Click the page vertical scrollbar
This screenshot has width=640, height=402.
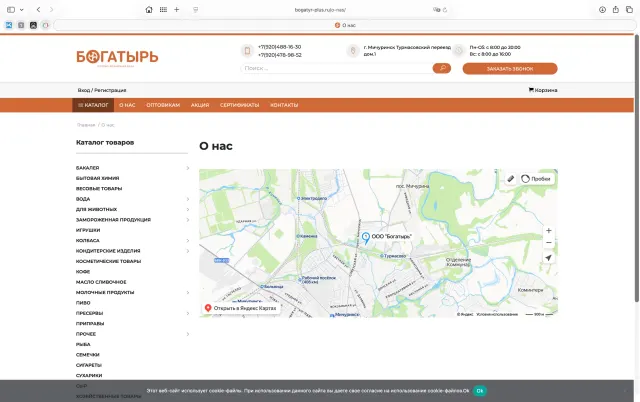(637, 169)
